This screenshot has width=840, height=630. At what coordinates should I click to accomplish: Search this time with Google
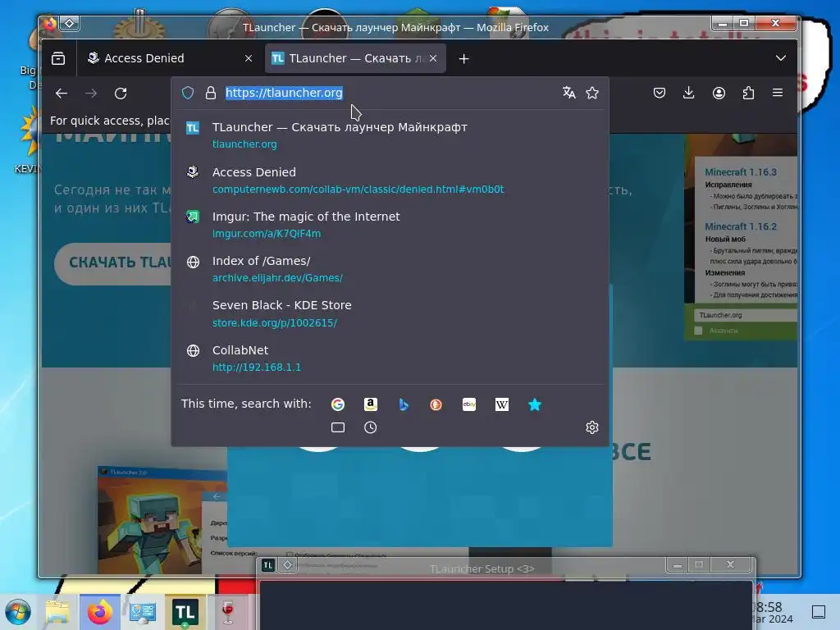(x=337, y=404)
